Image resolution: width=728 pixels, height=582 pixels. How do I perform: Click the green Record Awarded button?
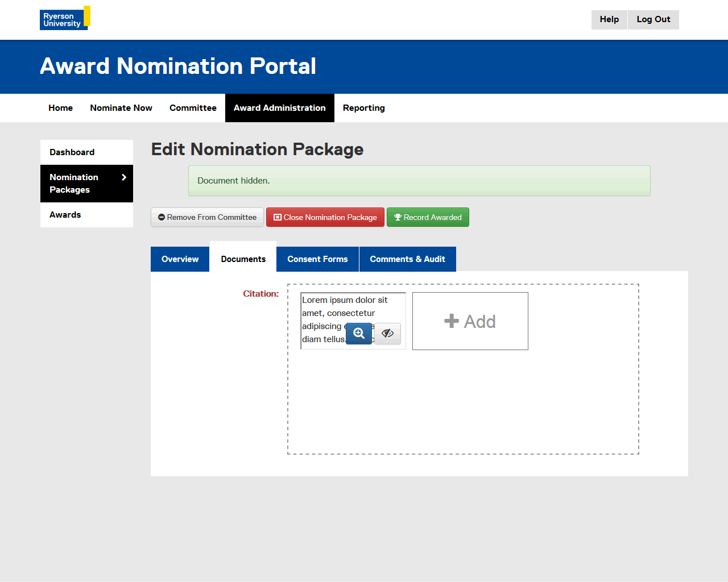(428, 217)
